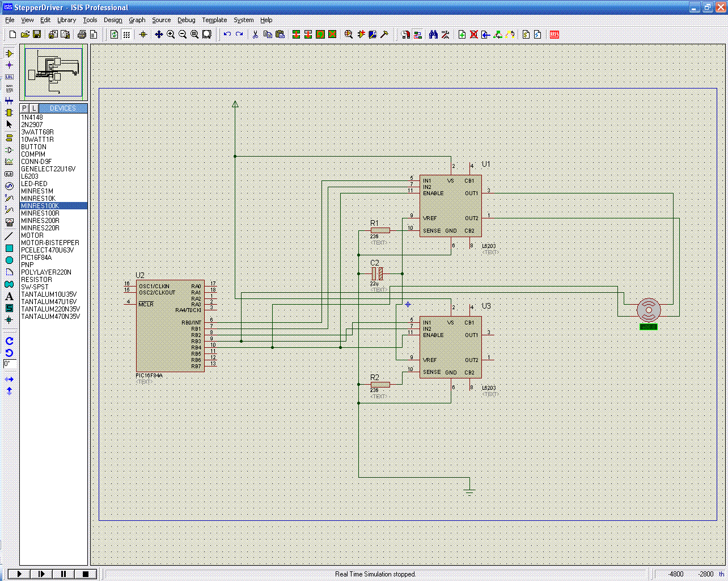Toggle false origin crosshair
The height and width of the screenshot is (581, 728).
pyautogui.click(x=143, y=35)
